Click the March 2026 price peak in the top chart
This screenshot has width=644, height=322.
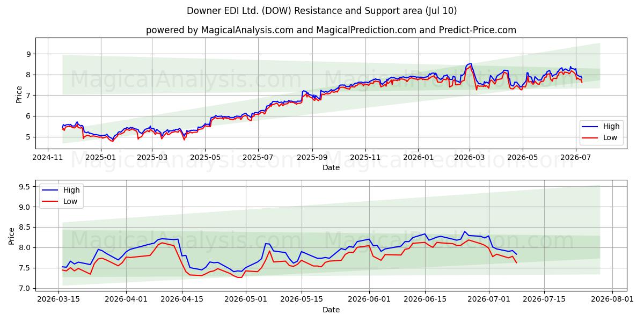[x=470, y=64]
